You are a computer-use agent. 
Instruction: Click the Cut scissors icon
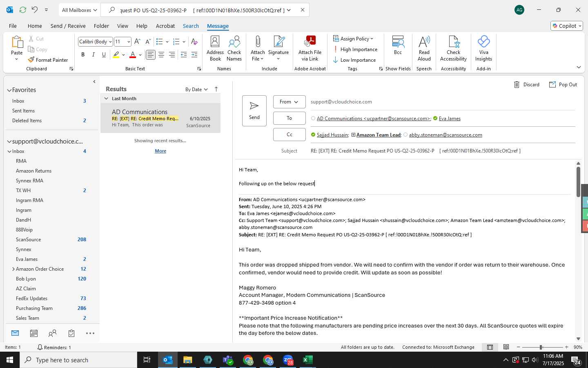(x=31, y=38)
